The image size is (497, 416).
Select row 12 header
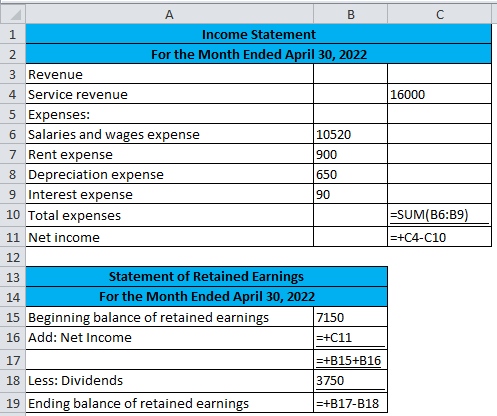(13, 257)
